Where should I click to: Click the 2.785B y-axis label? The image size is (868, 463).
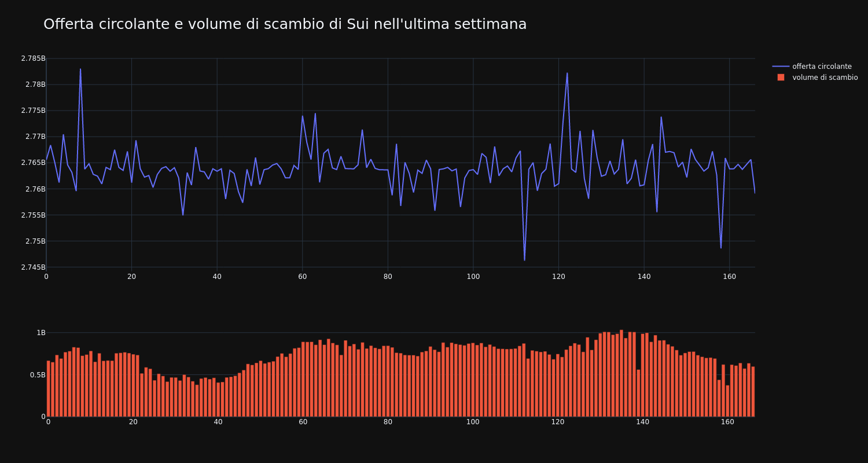click(33, 58)
